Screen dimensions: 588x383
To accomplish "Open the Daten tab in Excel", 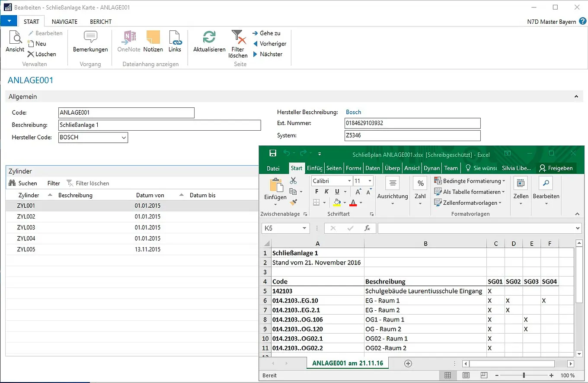I will coord(372,168).
